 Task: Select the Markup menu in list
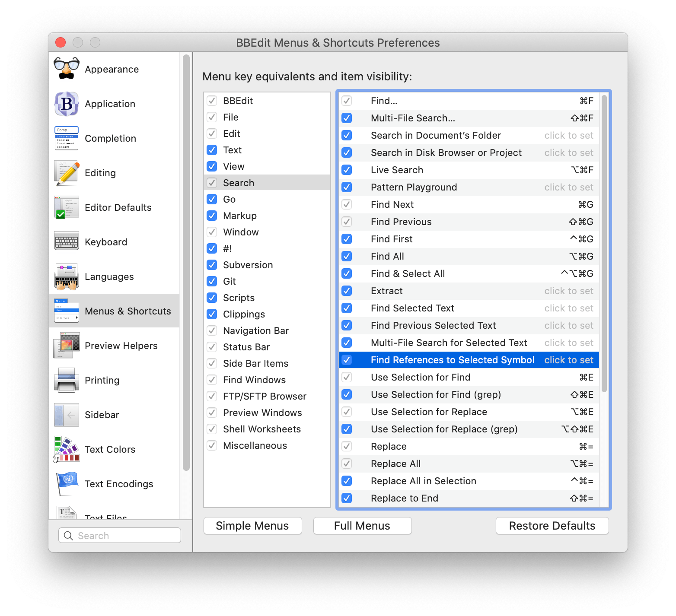(x=240, y=216)
